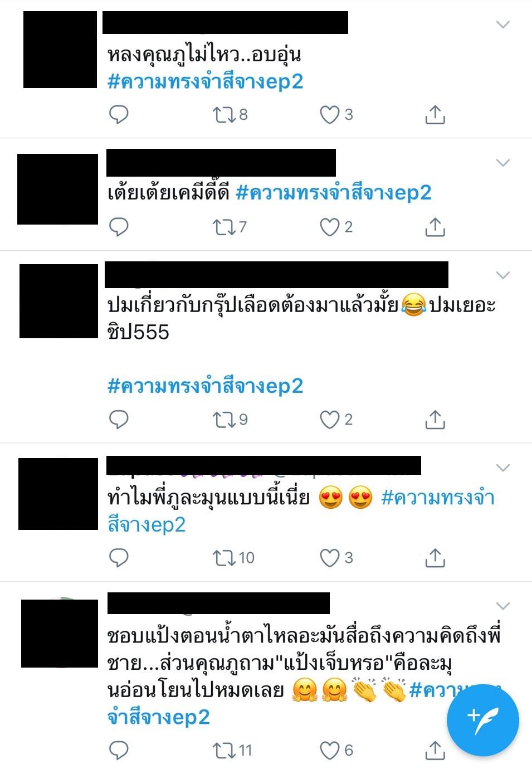This screenshot has width=532, height=769.
Task: Open the hashtag link in the second tweet
Action: [x=334, y=193]
